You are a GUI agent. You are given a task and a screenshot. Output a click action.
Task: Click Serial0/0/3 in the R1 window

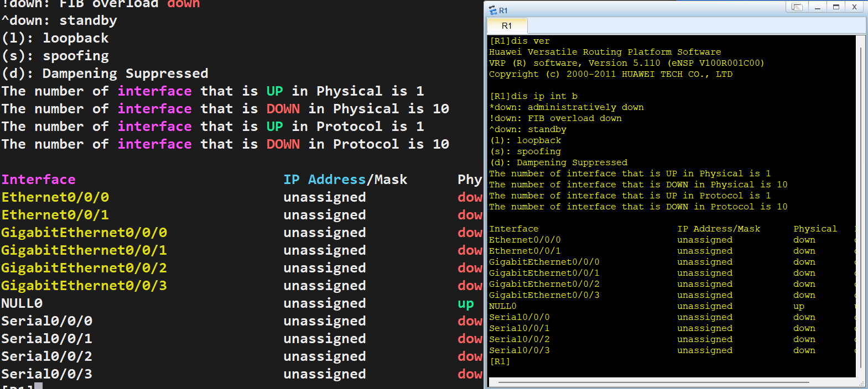(x=519, y=350)
